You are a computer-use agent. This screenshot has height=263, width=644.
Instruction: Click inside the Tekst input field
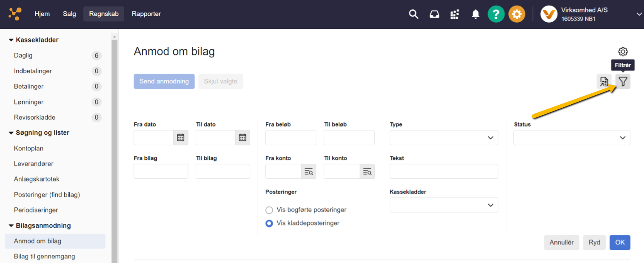pyautogui.click(x=444, y=171)
